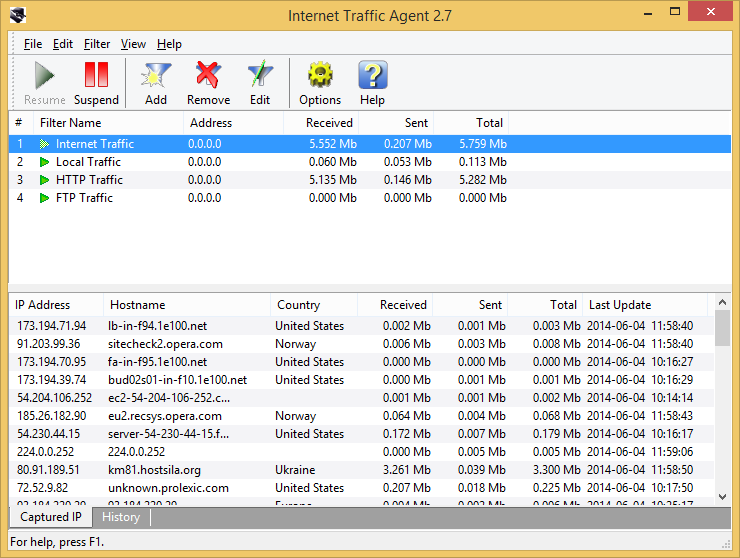Select hostname bud02s01-in-f10.1e100.net
Image resolution: width=740 pixels, height=558 pixels.
(177, 380)
